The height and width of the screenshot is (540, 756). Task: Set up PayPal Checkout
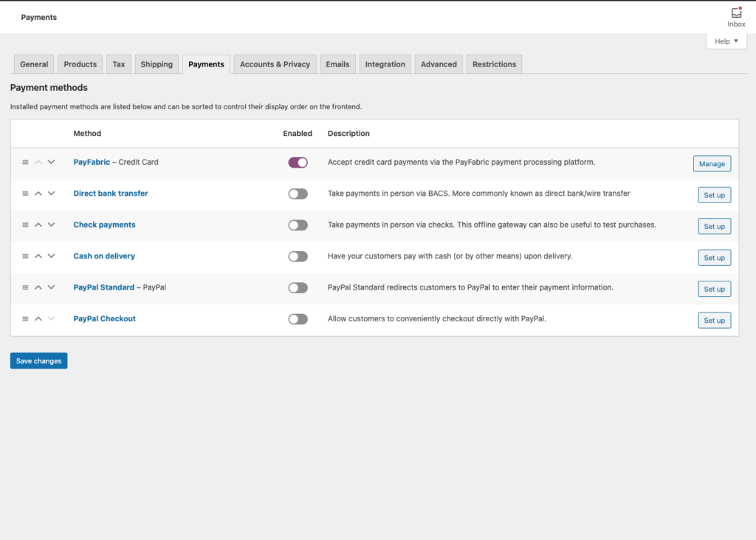point(715,321)
